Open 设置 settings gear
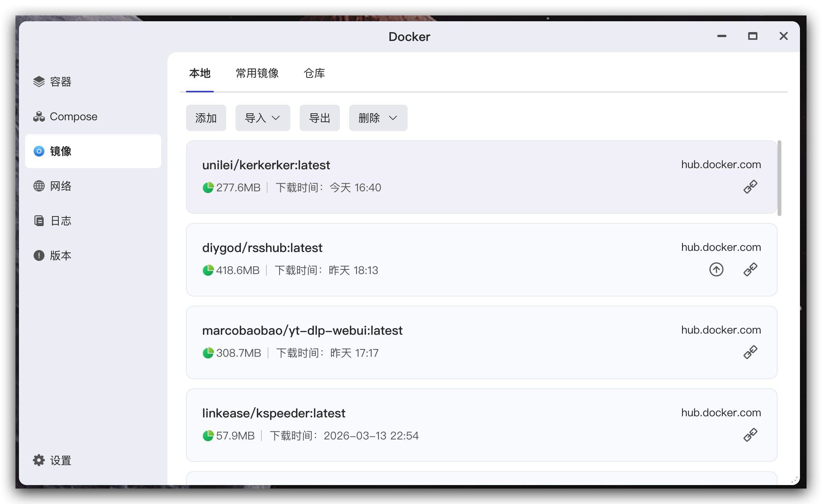Image resolution: width=822 pixels, height=504 pixels. (x=53, y=460)
